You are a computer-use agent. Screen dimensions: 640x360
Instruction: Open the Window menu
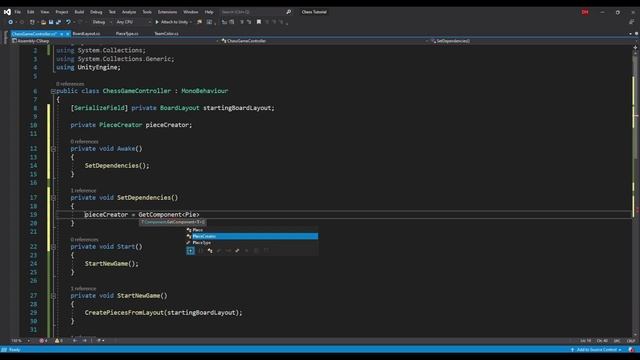(x=191, y=12)
